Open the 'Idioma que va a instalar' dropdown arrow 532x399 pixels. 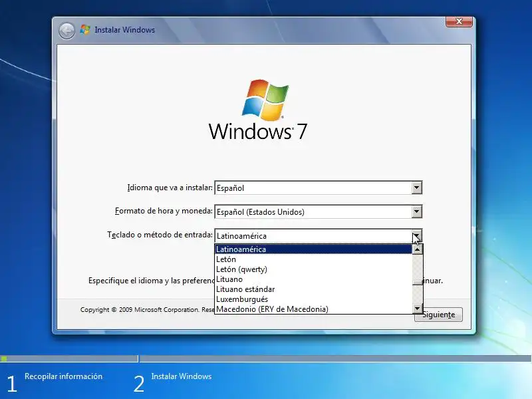tap(417, 188)
